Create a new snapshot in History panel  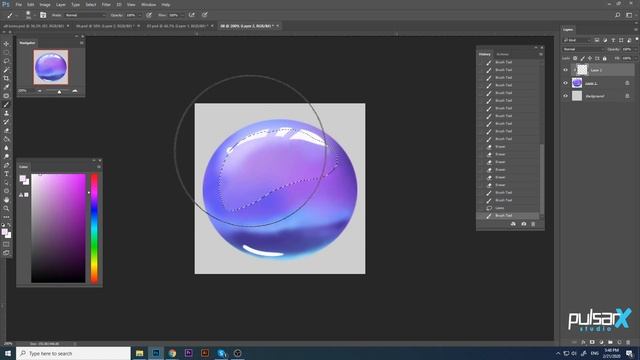click(x=524, y=224)
